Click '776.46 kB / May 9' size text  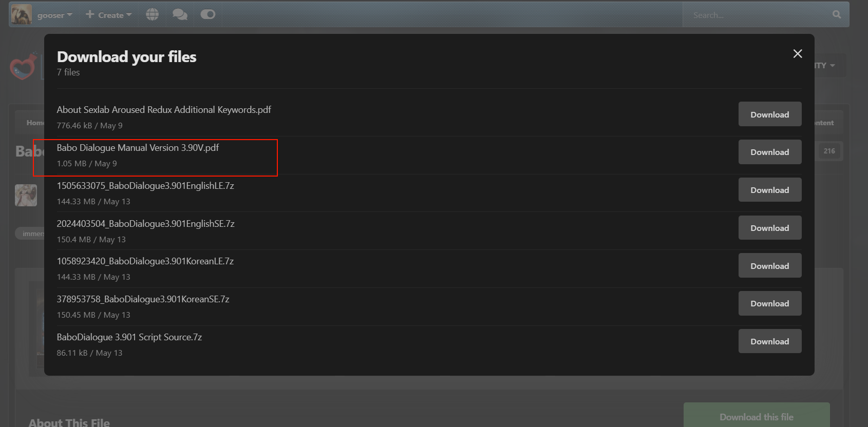coord(89,126)
